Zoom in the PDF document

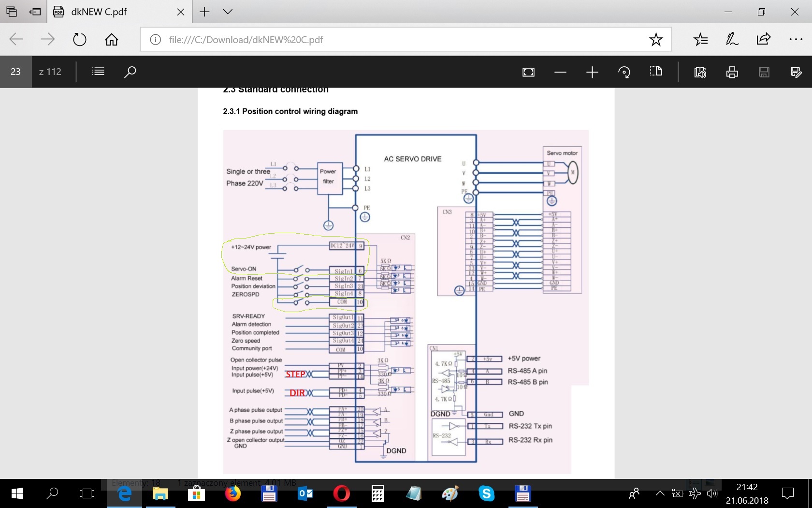[x=592, y=72]
